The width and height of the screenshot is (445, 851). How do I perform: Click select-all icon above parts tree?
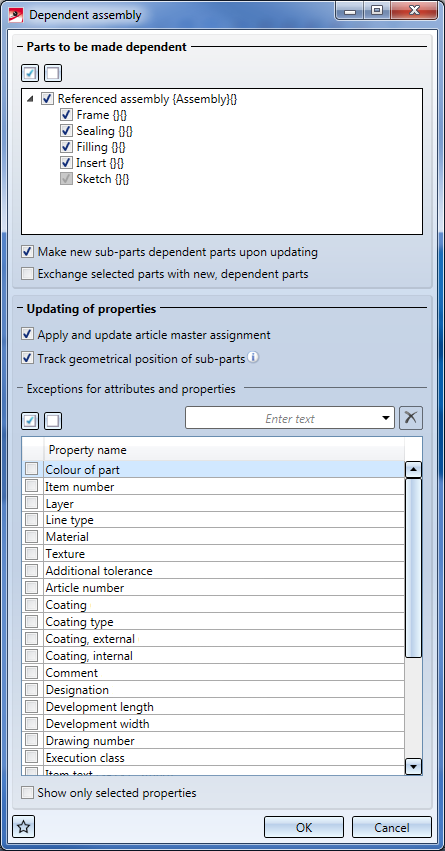tap(30, 73)
